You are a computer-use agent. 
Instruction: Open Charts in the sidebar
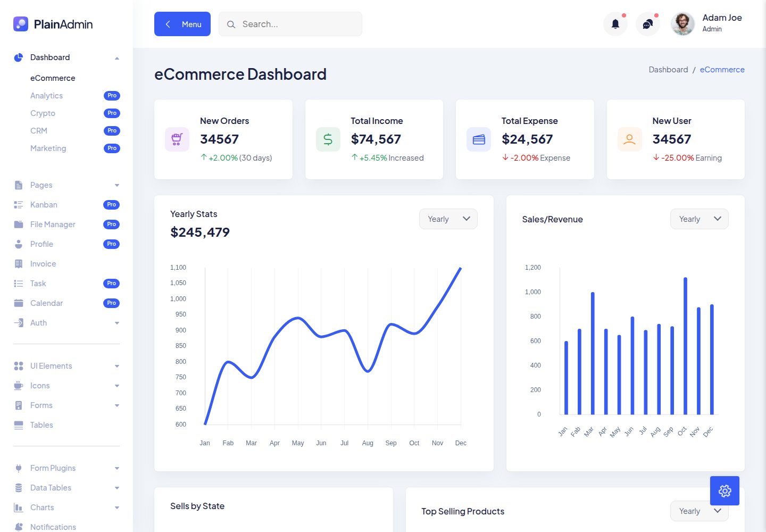[42, 508]
